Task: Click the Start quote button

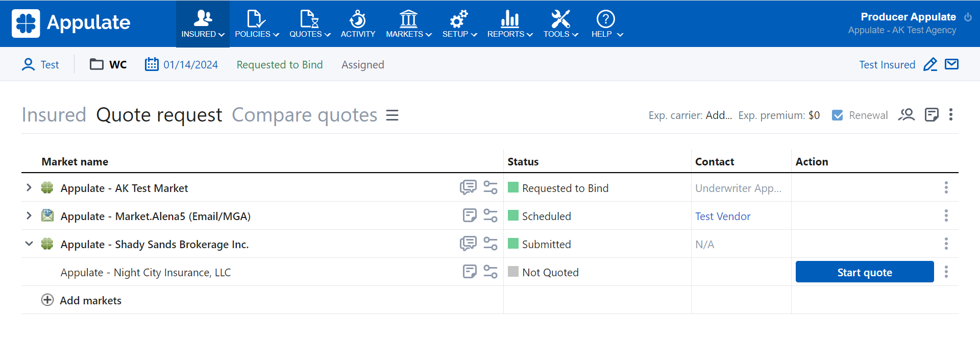Action: [864, 272]
